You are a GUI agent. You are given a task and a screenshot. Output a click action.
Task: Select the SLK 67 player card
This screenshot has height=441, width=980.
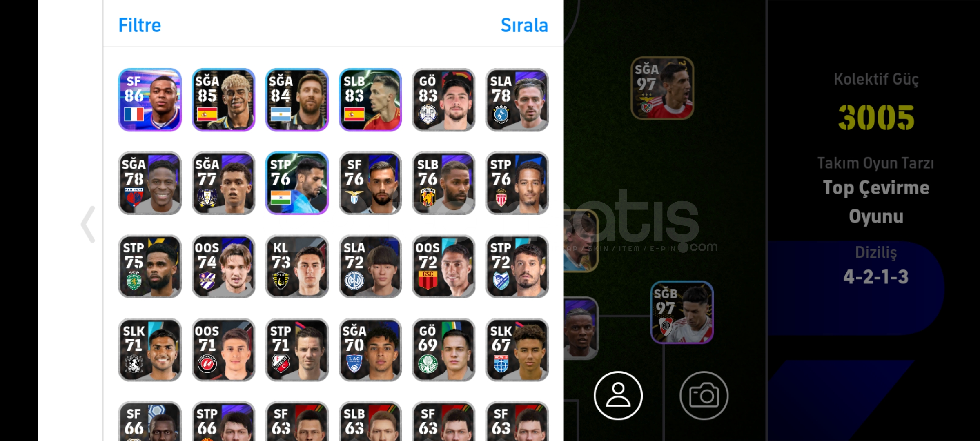click(x=517, y=350)
